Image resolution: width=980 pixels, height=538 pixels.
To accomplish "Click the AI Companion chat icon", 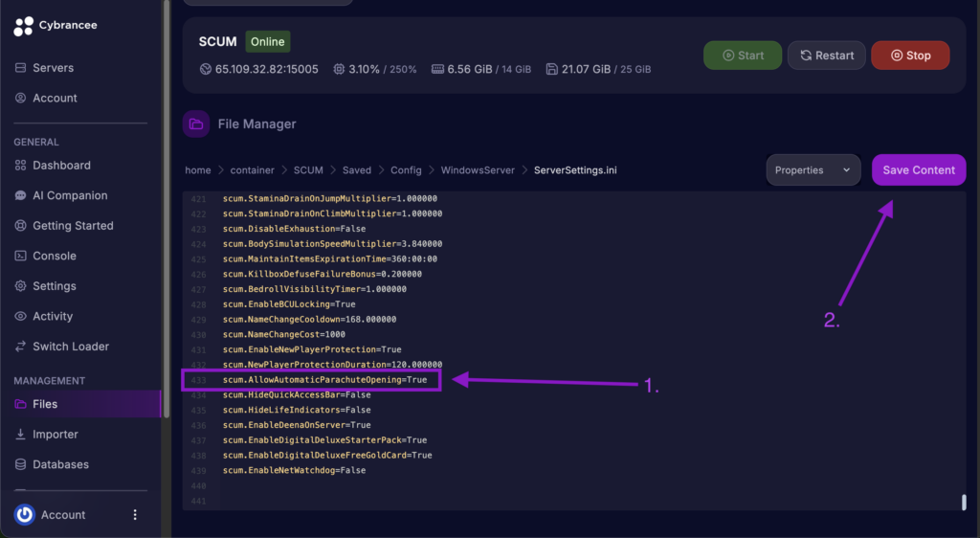I will pos(21,195).
